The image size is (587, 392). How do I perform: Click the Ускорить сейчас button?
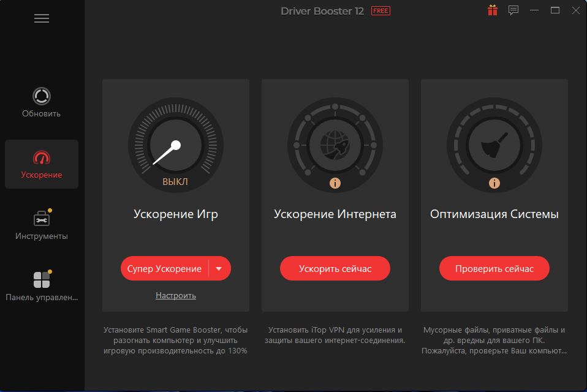click(335, 268)
